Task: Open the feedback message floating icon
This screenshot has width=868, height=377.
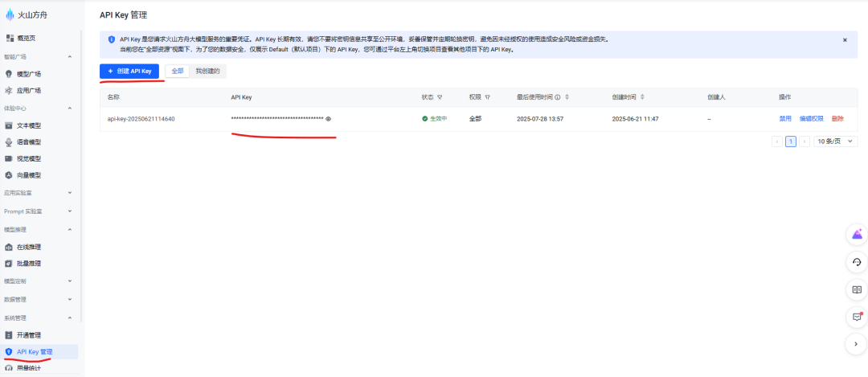Action: (857, 318)
